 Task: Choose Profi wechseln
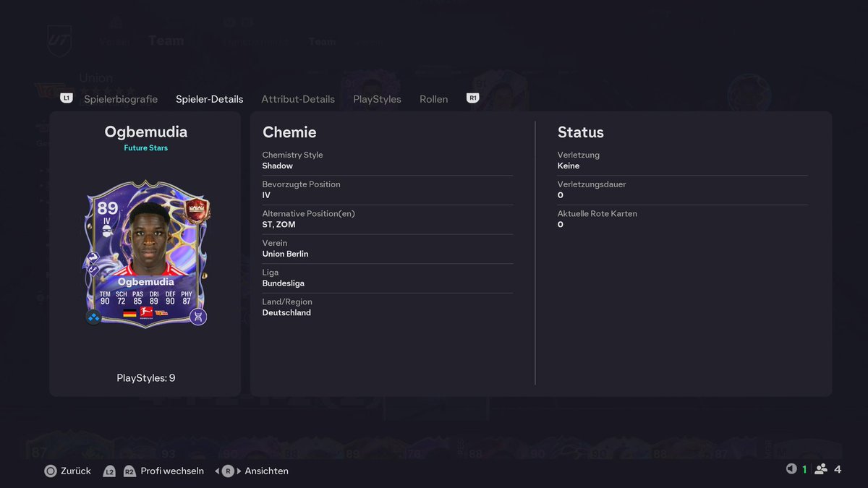coord(172,471)
